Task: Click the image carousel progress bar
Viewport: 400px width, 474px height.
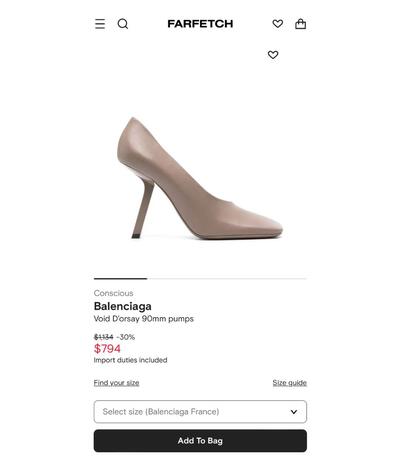Action: click(x=200, y=278)
